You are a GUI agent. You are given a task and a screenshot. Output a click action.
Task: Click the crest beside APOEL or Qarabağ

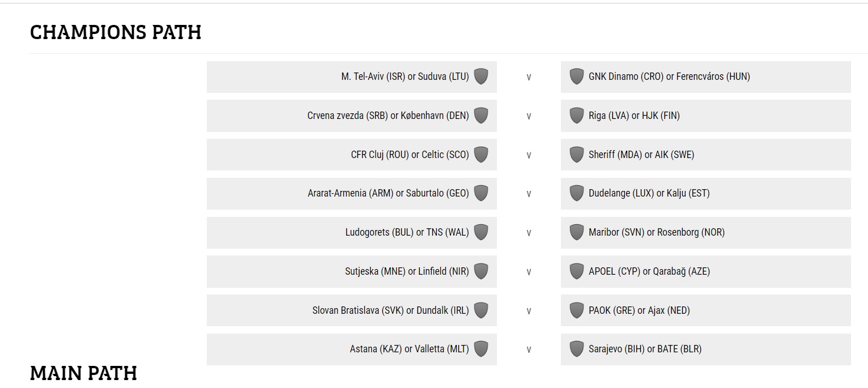(577, 271)
